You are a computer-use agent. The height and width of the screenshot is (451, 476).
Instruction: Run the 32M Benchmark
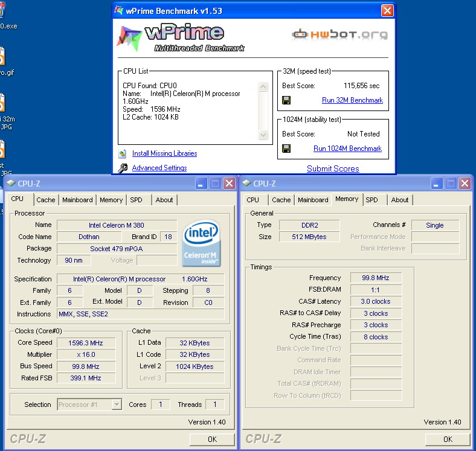[x=352, y=100]
